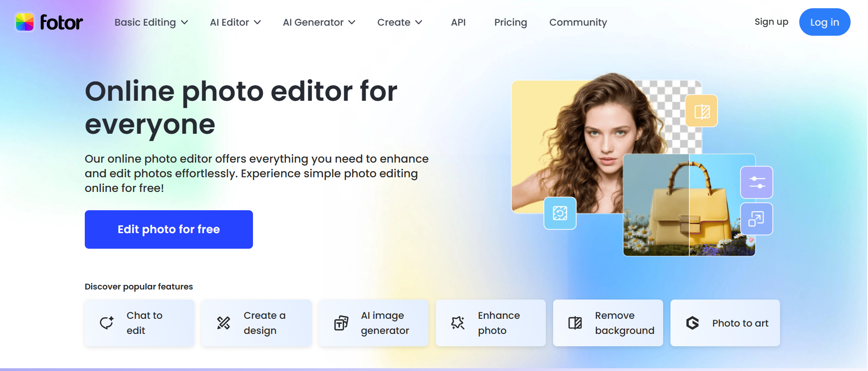Click the blue face retouch icon tile
Image resolution: width=868 pixels, height=371 pixels.
click(x=560, y=213)
